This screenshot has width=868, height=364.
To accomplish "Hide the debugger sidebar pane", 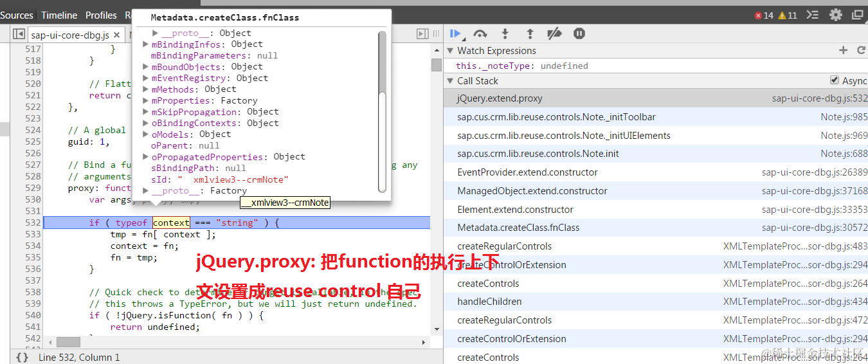I will [422, 33].
